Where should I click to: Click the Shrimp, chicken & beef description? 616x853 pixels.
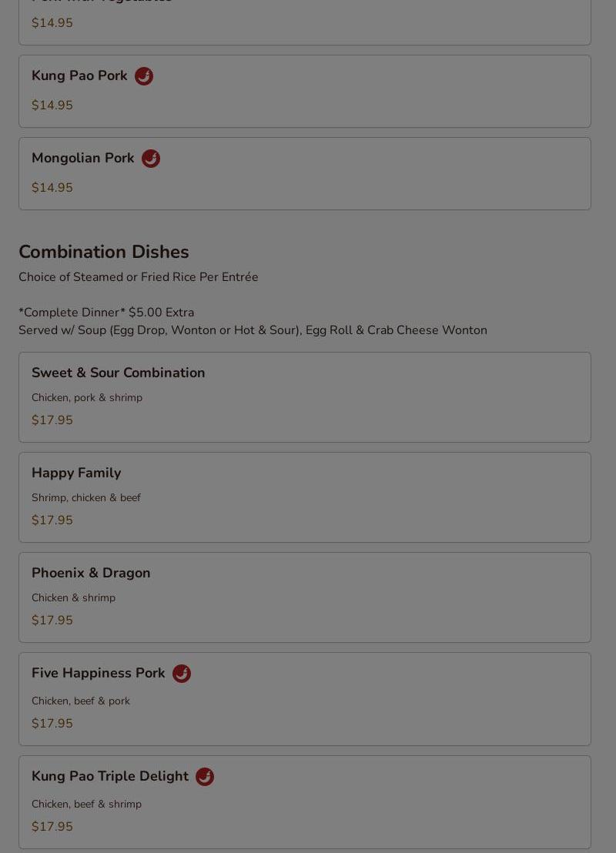pos(86,498)
